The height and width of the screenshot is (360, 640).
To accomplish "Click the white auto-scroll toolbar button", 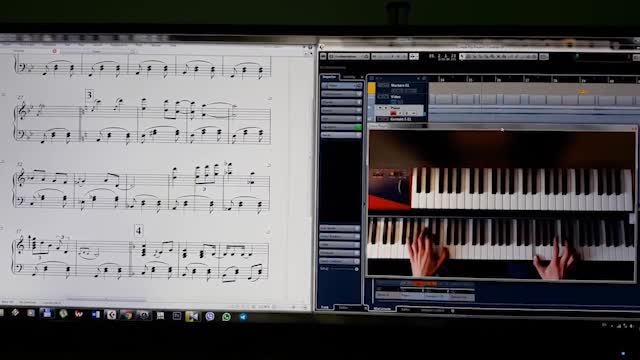I will 414,56.
